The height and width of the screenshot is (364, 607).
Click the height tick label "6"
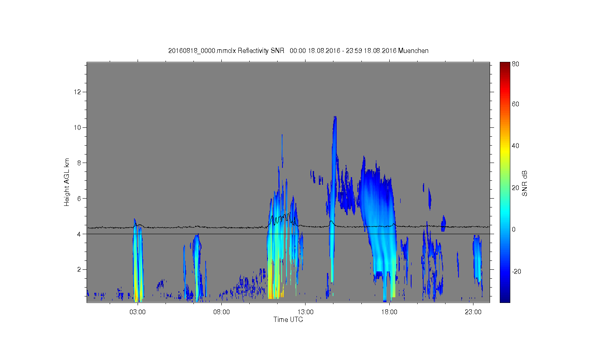click(79, 199)
